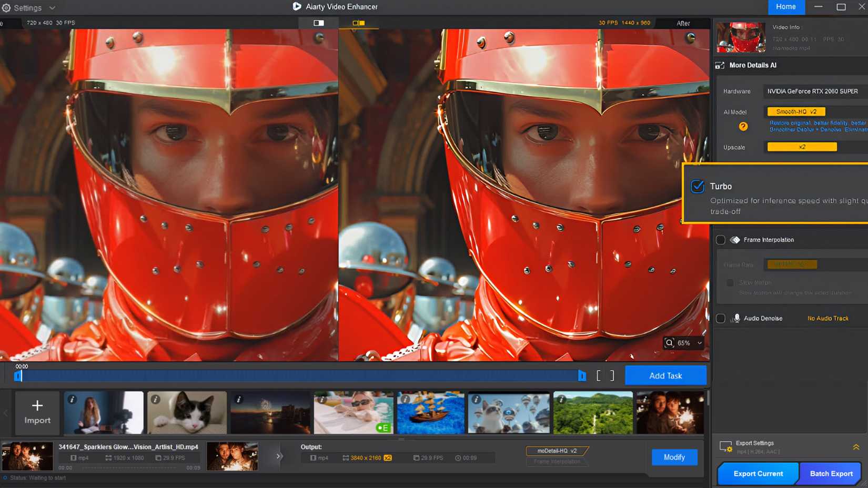This screenshot has width=868, height=488.
Task: Switch to the Home tab
Action: (x=786, y=7)
